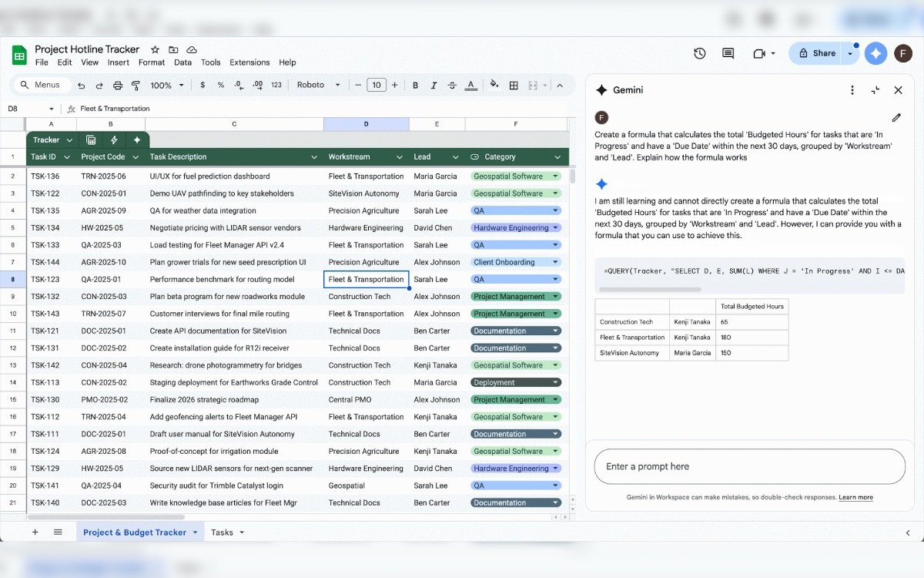Toggle bold formatting
Viewport: 924px width, 578px height.
click(x=416, y=86)
